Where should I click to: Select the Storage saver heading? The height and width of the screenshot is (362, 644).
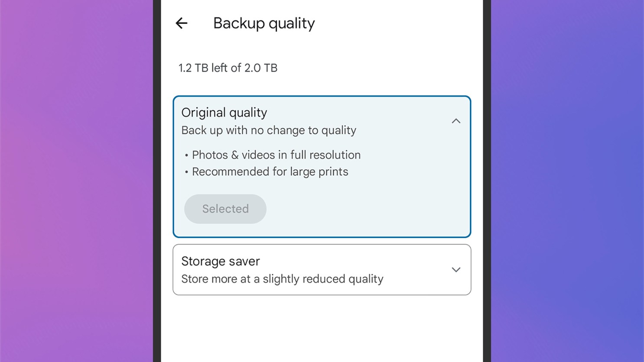click(221, 261)
